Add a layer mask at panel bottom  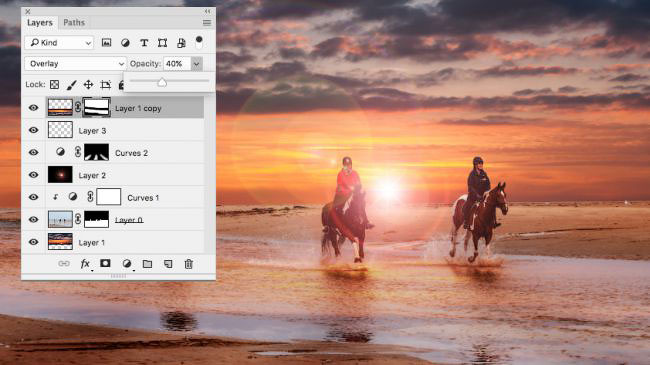click(x=105, y=263)
